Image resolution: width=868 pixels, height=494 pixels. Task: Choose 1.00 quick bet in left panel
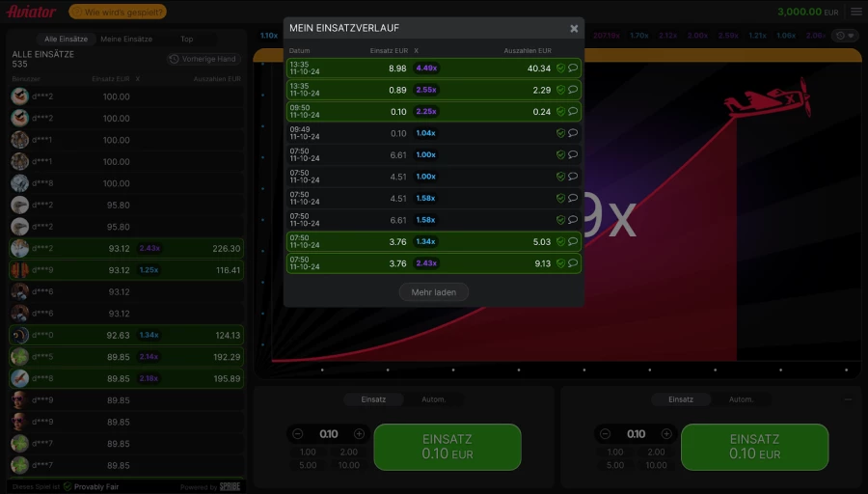[x=308, y=452]
